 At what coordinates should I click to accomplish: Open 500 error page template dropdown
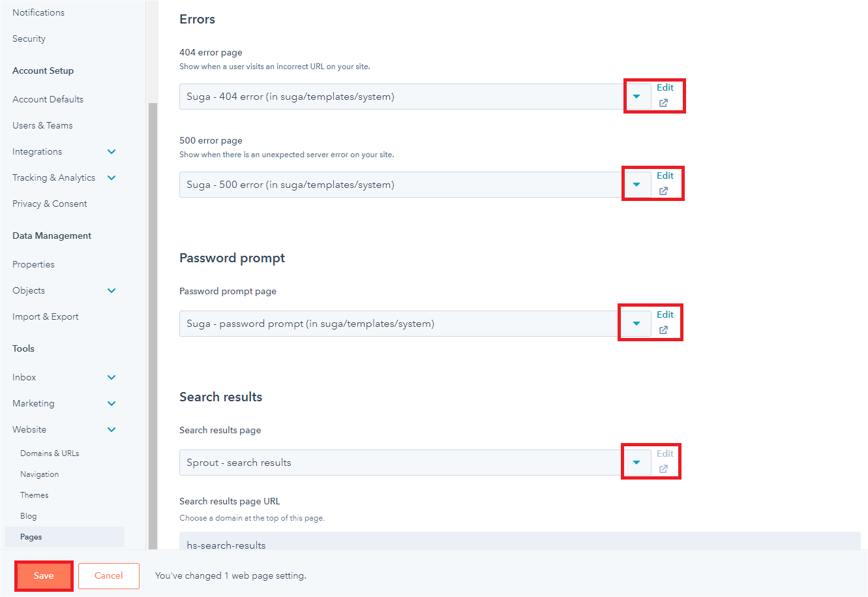pos(636,185)
